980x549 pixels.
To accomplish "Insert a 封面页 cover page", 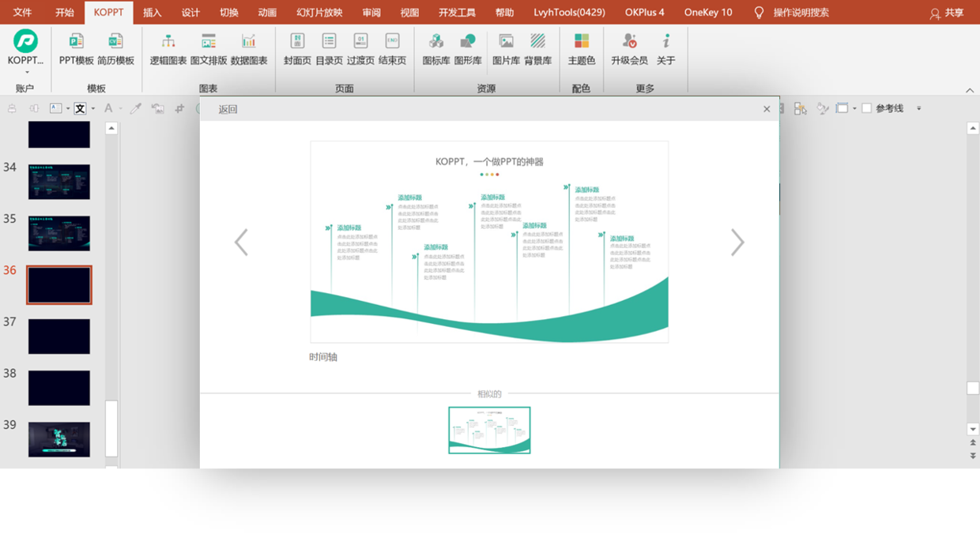I will (x=297, y=49).
